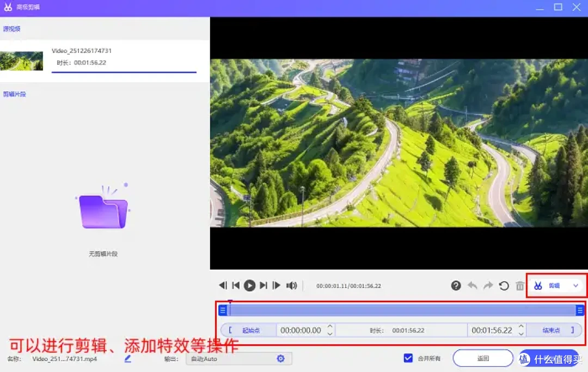588x372 pixels.
Task: Jump to the end of the video
Action: click(x=264, y=285)
